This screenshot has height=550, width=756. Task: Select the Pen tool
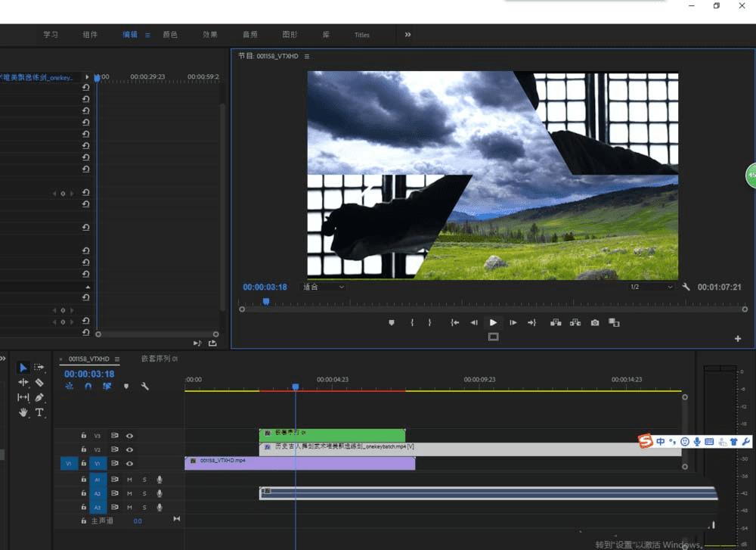39,397
